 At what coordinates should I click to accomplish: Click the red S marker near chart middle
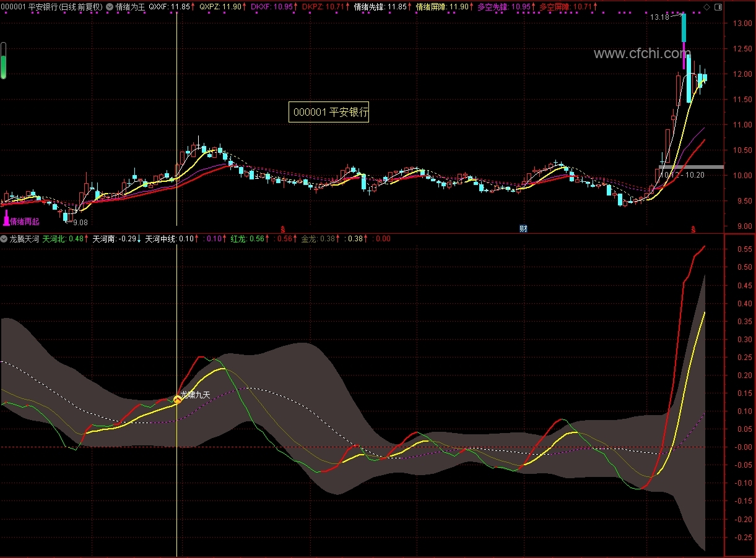coord(283,229)
